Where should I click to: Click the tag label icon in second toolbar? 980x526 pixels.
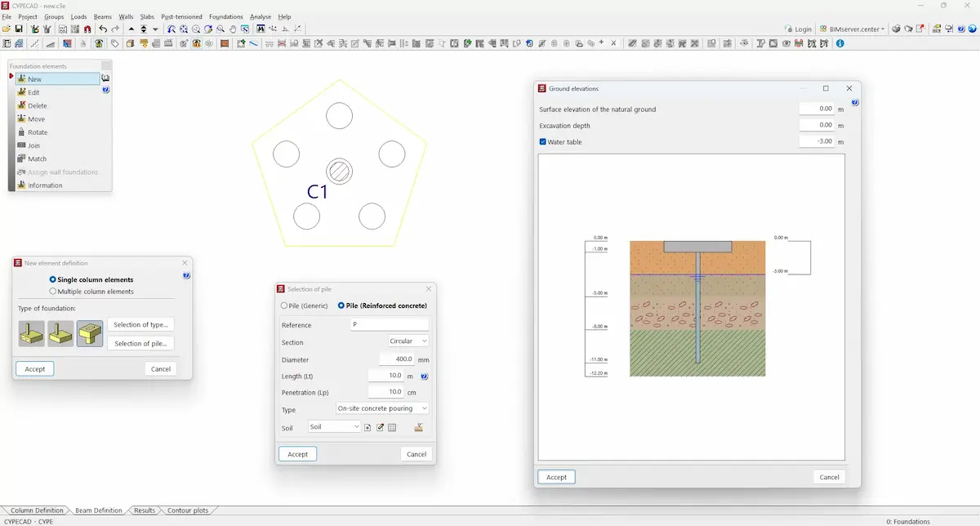pyautogui.click(x=114, y=43)
